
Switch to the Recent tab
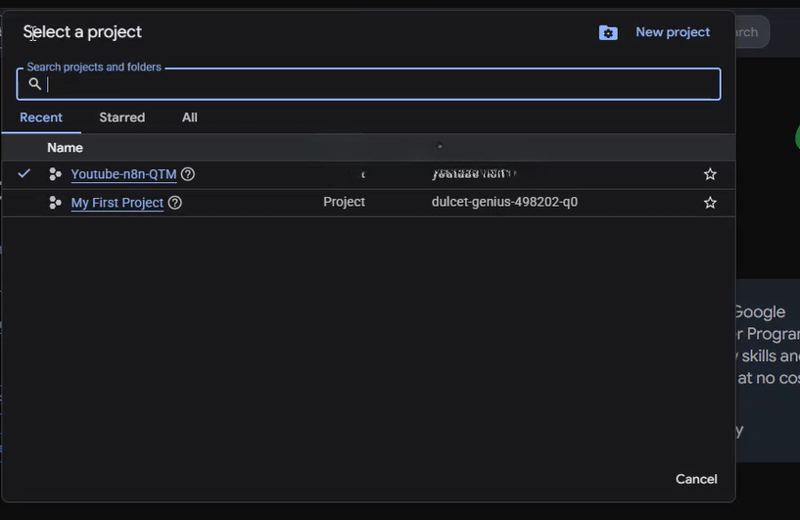(41, 117)
